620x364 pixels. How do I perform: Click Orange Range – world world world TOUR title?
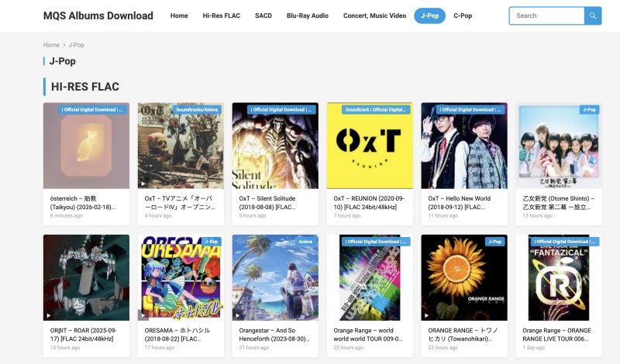click(x=368, y=335)
